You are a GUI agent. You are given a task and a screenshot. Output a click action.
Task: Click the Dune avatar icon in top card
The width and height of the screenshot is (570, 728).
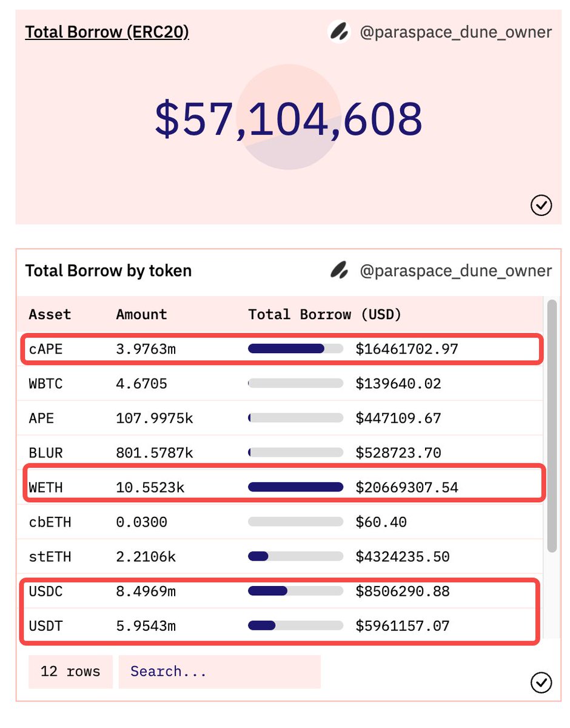pyautogui.click(x=339, y=32)
